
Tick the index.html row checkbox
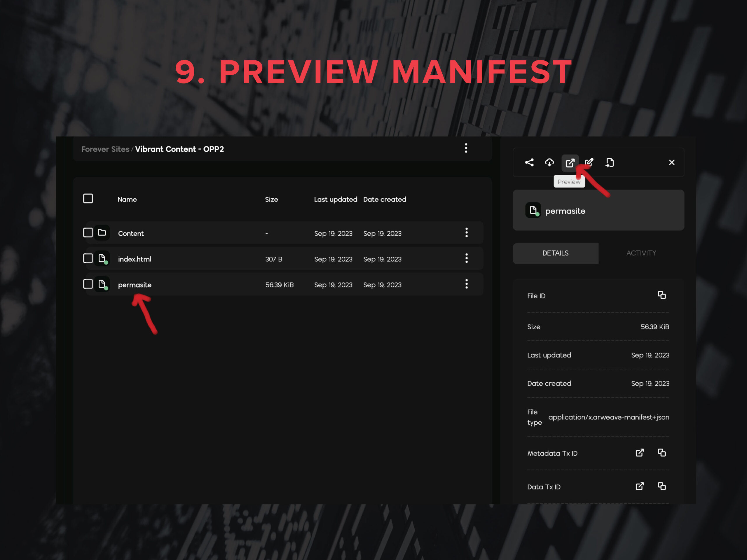pyautogui.click(x=88, y=259)
